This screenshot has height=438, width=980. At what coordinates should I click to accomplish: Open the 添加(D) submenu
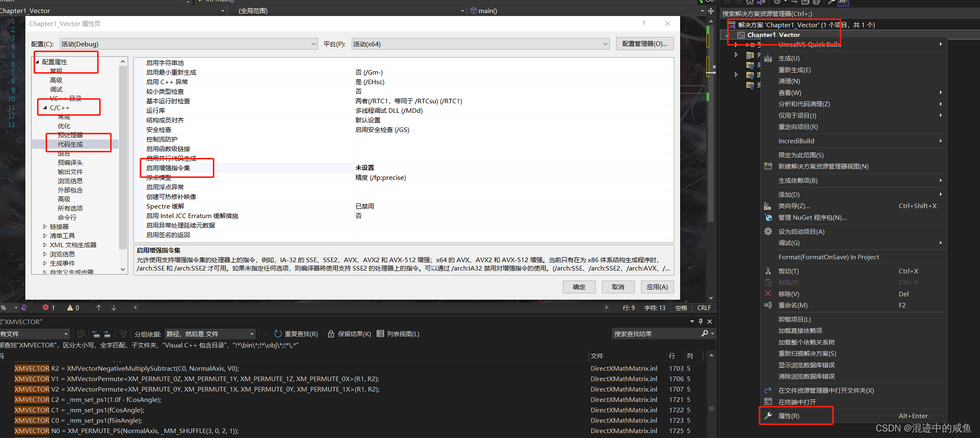click(854, 194)
